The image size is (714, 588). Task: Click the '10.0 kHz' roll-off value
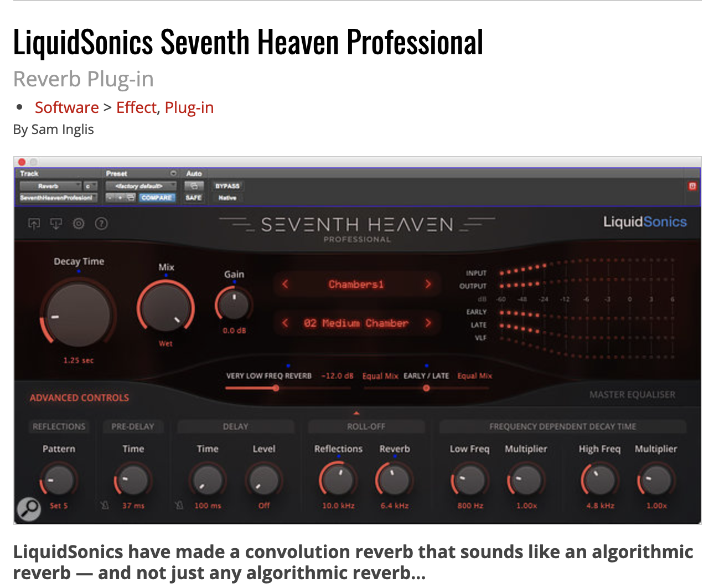point(339,506)
